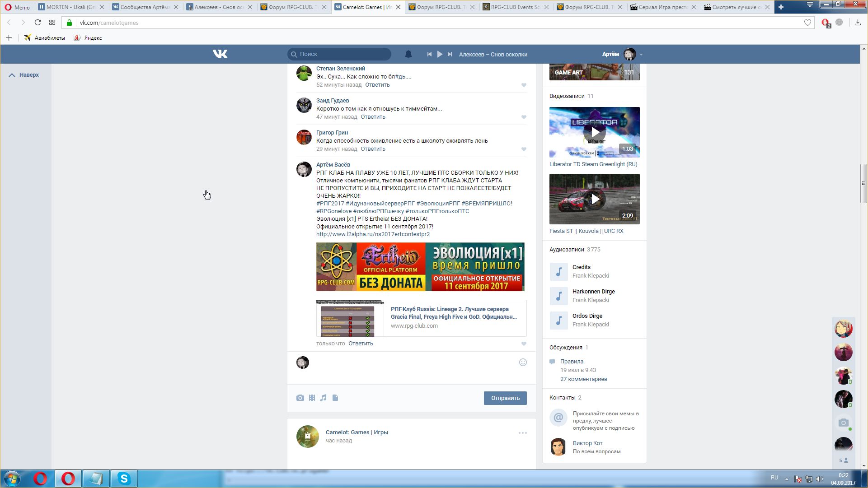Screen dimensions: 868x488
Task: Like Заид Гудаев's comment
Action: 524,117
